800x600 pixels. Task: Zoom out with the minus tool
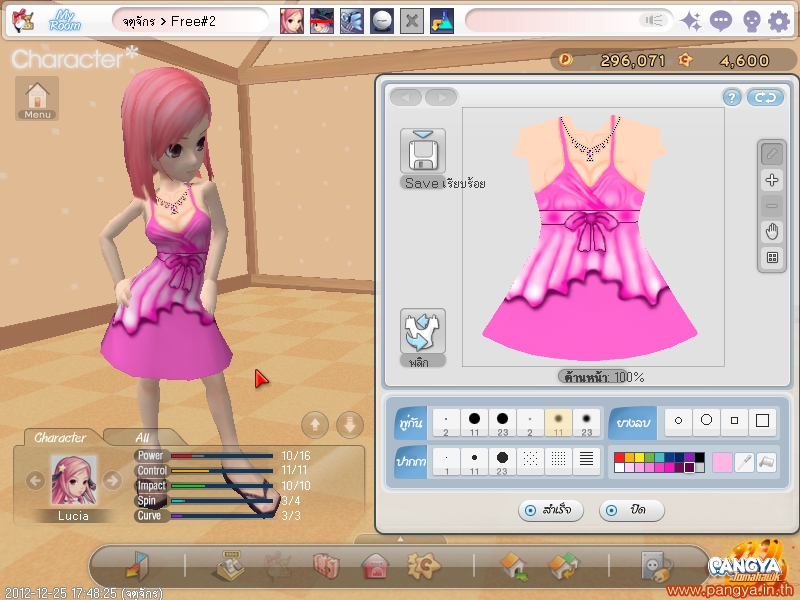[x=772, y=206]
